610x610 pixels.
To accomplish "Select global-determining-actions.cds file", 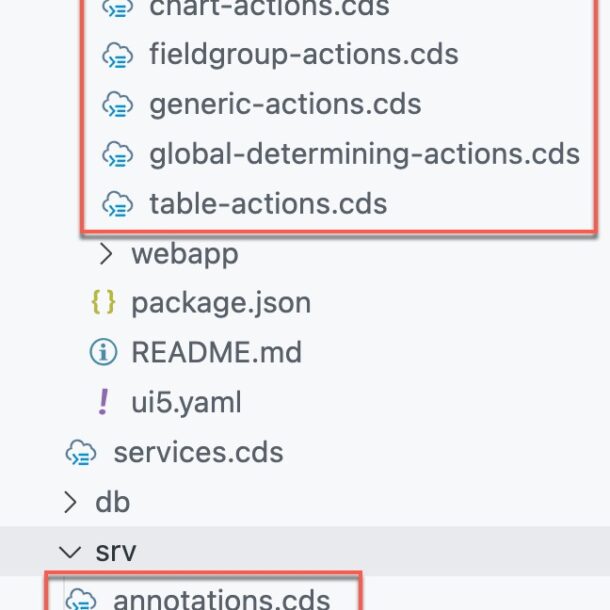I will [365, 154].
